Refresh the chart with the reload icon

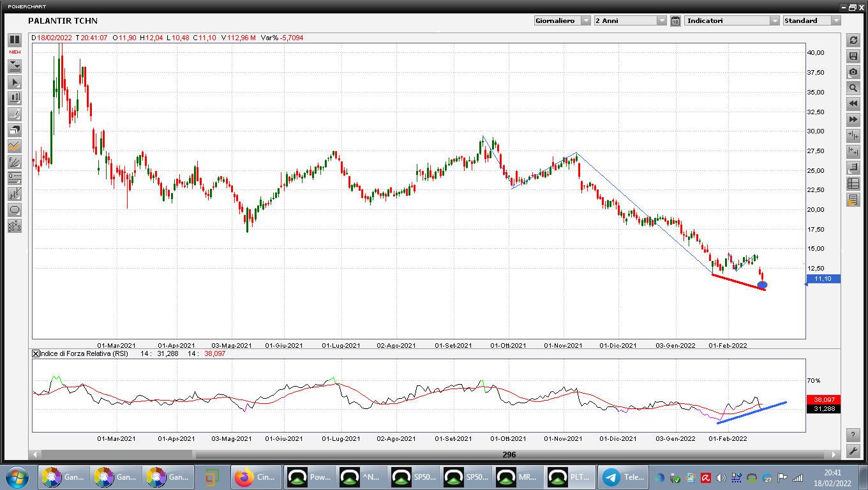click(x=853, y=40)
